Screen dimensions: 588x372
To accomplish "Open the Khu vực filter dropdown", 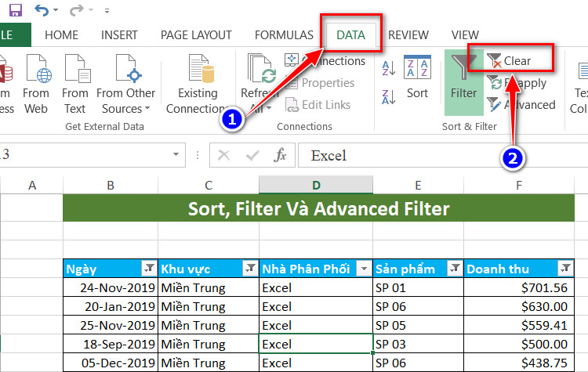I will pos(250,268).
